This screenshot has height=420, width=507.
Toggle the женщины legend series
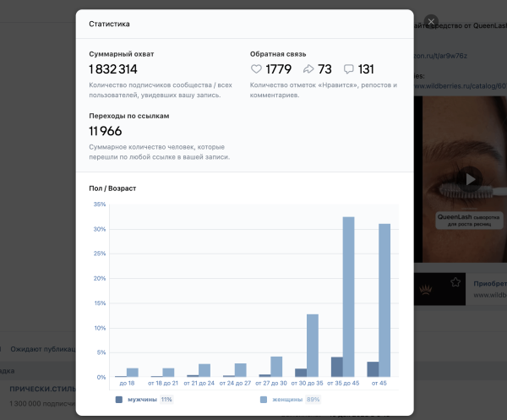pos(289,399)
